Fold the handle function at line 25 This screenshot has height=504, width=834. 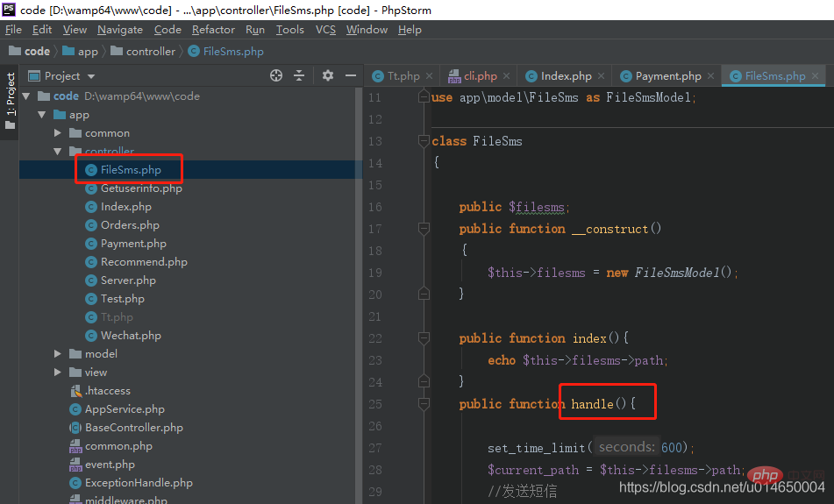tap(424, 405)
